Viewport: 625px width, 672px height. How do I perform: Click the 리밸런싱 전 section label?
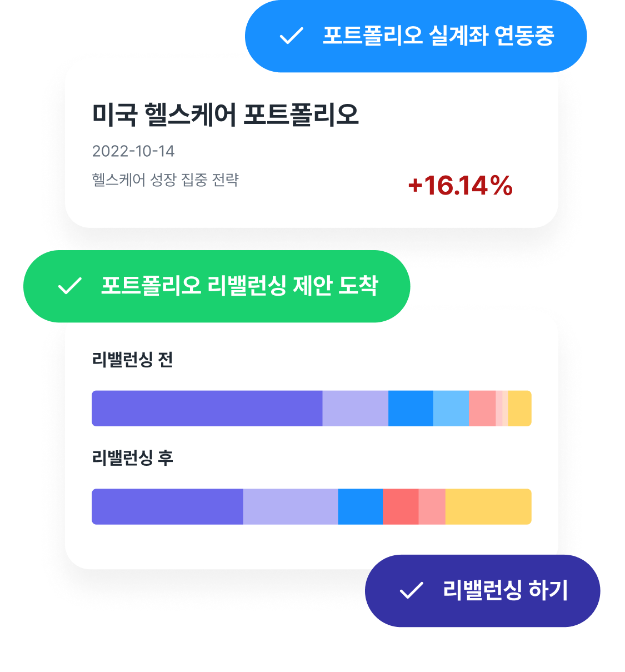(132, 360)
